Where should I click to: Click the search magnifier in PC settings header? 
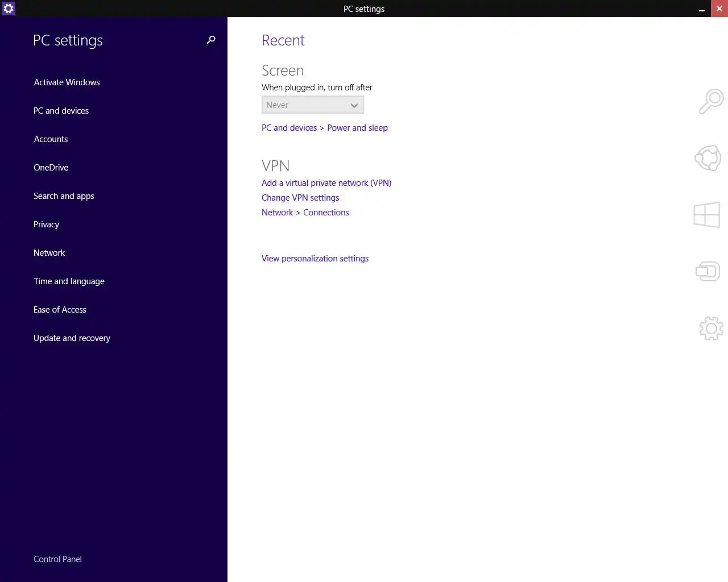(211, 40)
